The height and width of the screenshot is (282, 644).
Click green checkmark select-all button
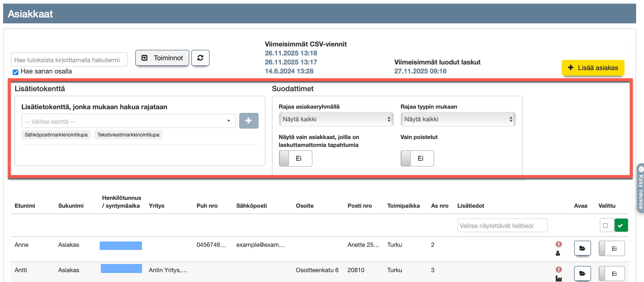621,225
